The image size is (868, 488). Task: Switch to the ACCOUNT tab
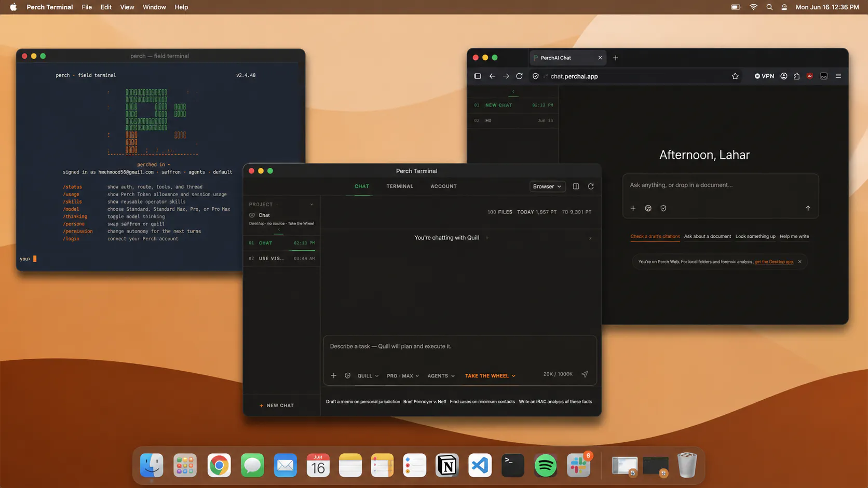coord(444,186)
